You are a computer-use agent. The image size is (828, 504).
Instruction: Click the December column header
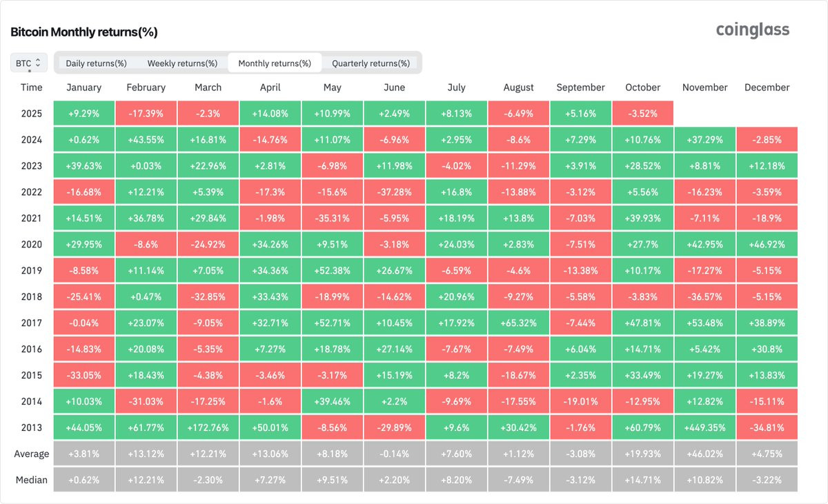767,88
